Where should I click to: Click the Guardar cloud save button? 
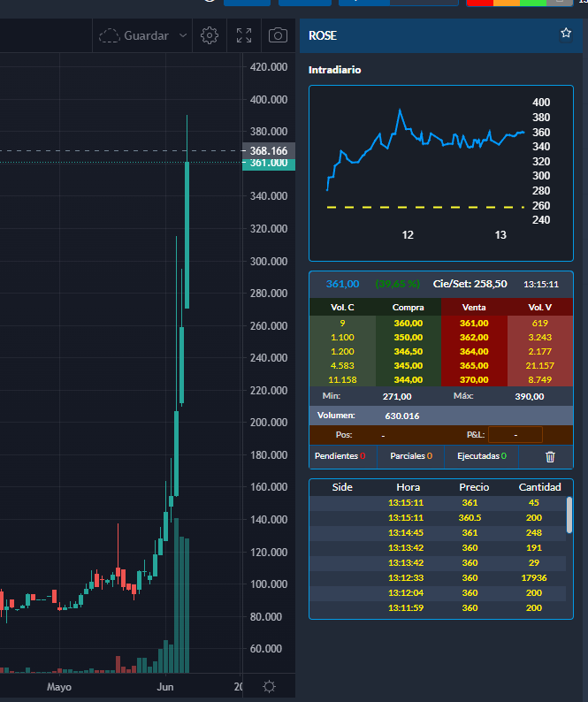[x=134, y=35]
